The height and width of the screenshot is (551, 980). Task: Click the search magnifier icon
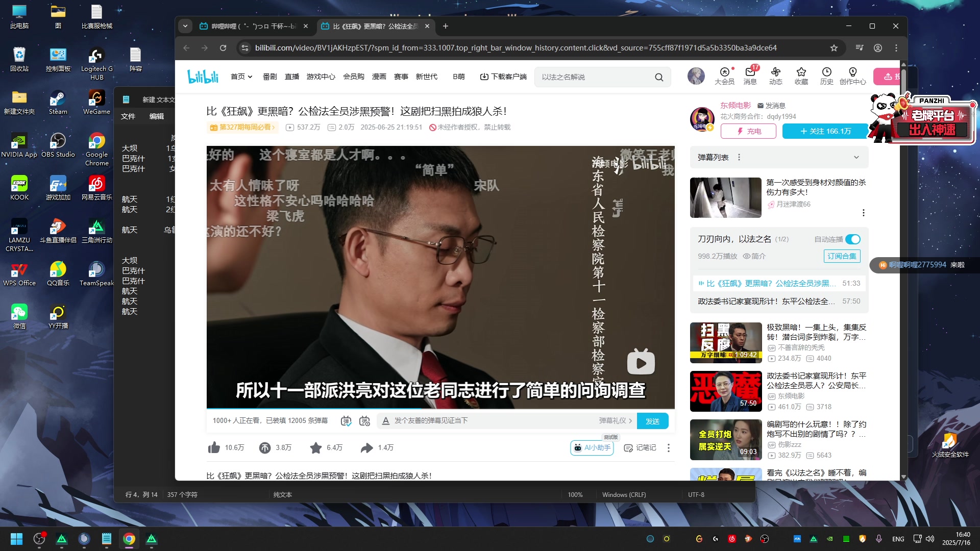(x=659, y=77)
